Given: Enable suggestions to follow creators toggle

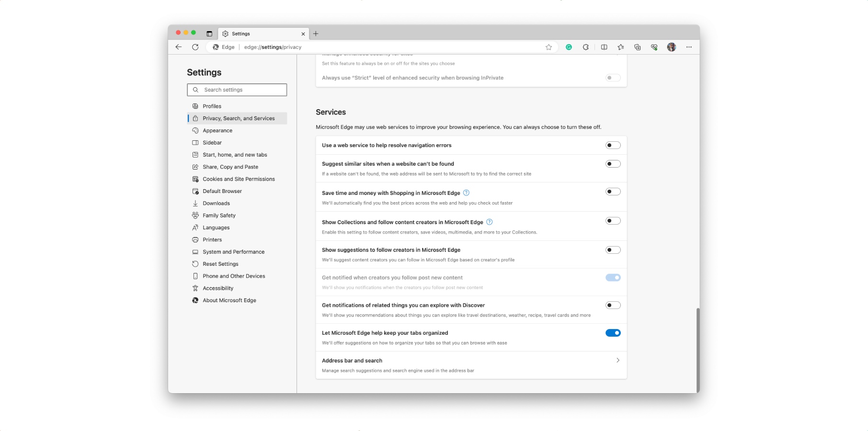Looking at the screenshot, I should point(613,250).
